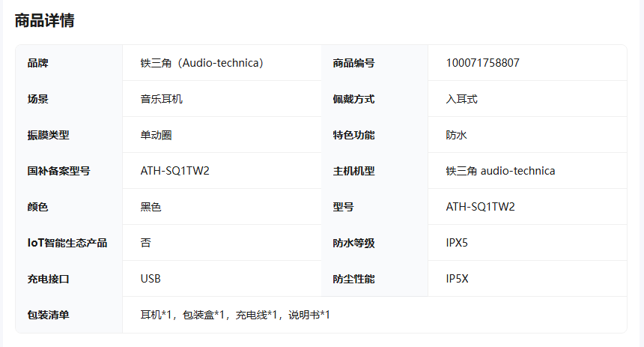Click the IPX5 value
Image resolution: width=644 pixels, height=347 pixels.
(457, 243)
